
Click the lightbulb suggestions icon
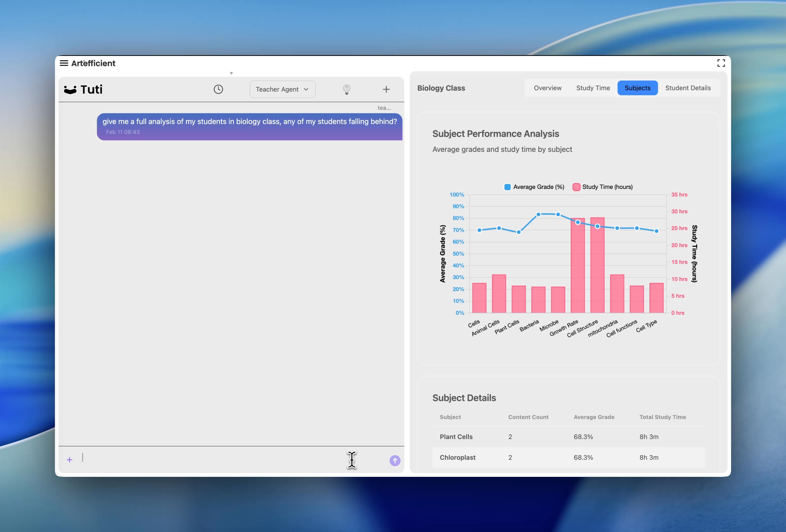346,89
